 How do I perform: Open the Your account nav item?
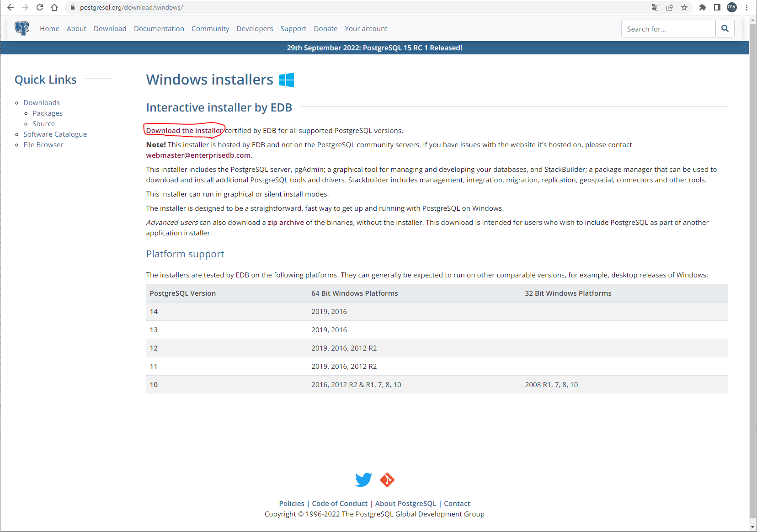366,29
